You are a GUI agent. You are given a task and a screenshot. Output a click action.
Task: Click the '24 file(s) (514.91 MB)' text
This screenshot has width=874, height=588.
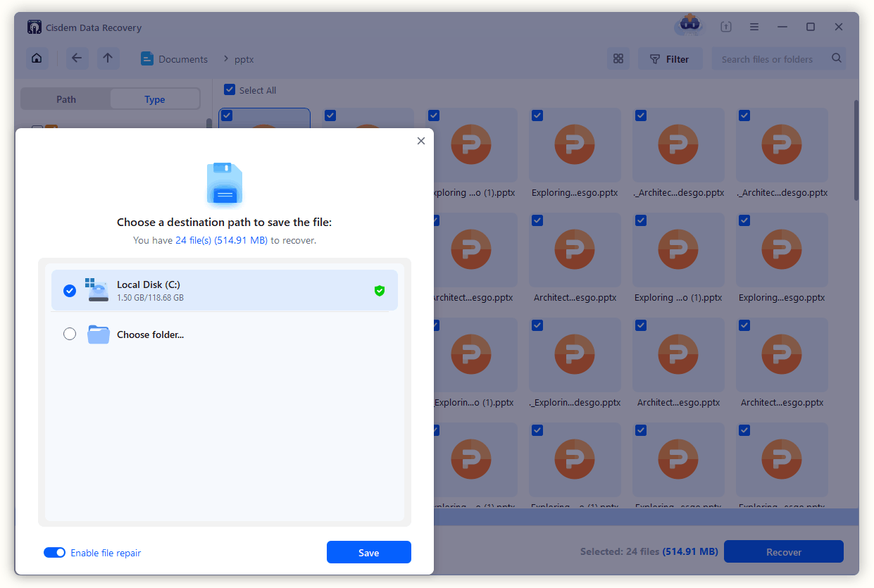coord(221,240)
